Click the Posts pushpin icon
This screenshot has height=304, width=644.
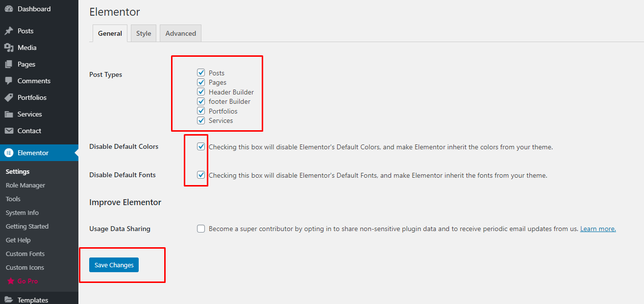9,31
